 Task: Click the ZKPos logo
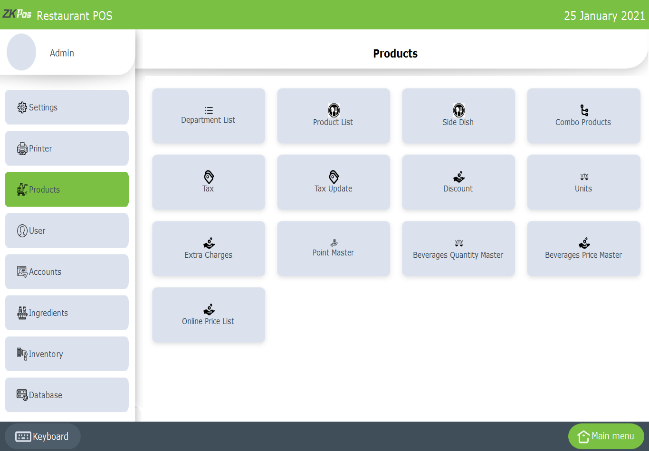click(x=17, y=14)
